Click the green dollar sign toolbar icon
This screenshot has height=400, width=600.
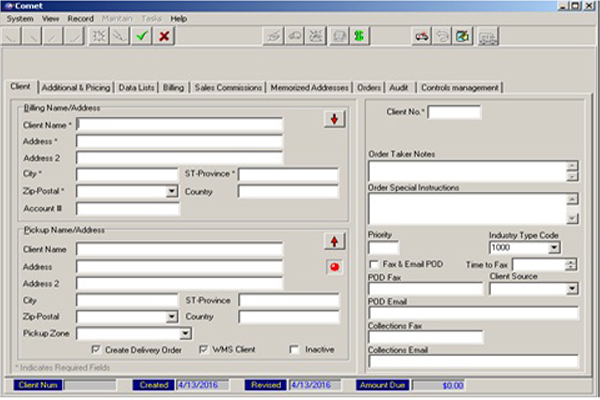click(x=359, y=36)
